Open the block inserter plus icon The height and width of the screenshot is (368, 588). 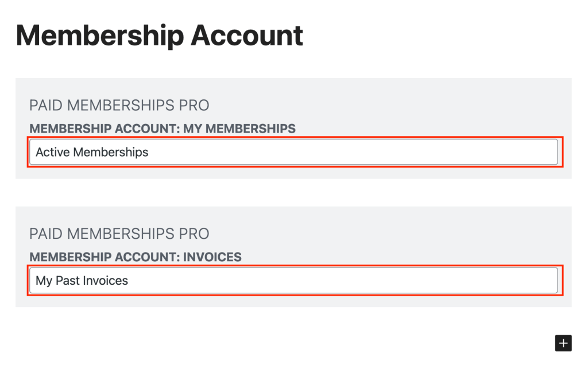click(563, 343)
